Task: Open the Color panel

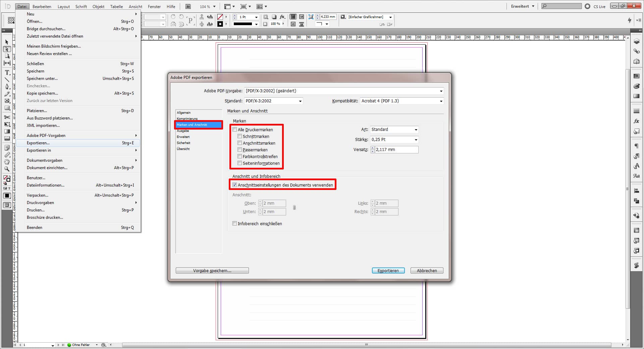Action: click(x=637, y=86)
